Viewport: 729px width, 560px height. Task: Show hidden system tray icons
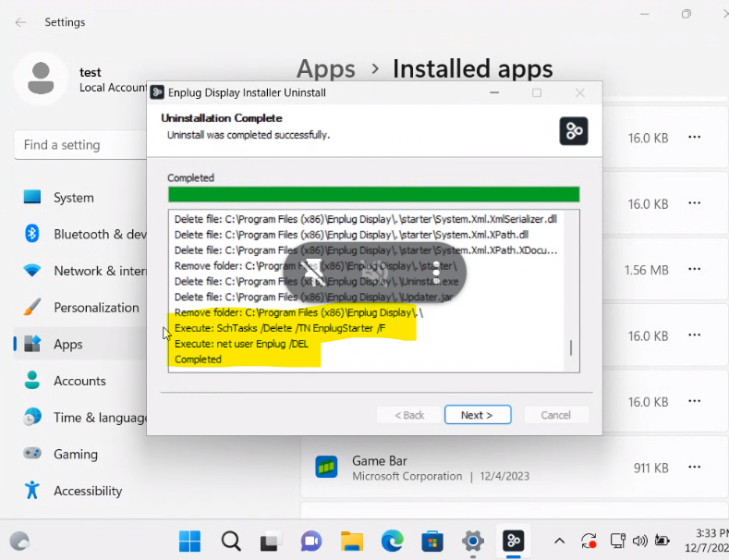coord(560,541)
